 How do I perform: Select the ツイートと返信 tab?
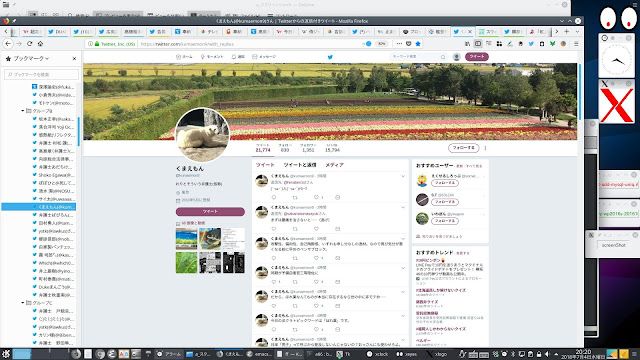300,165
